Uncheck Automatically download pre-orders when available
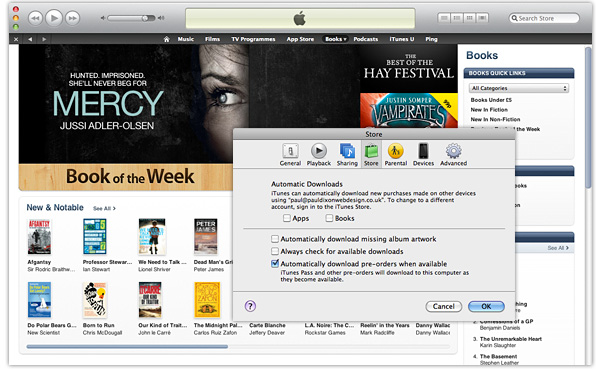Screen dimensions: 596x373 tap(275, 263)
